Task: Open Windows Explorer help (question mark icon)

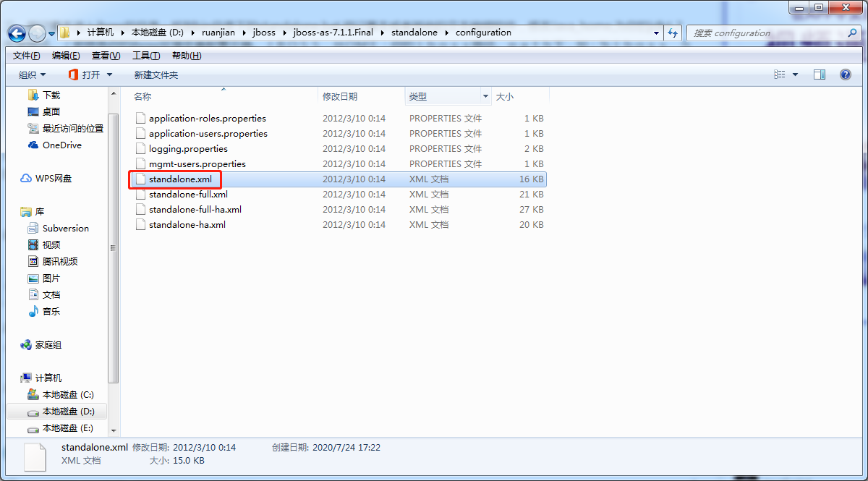Action: (845, 74)
